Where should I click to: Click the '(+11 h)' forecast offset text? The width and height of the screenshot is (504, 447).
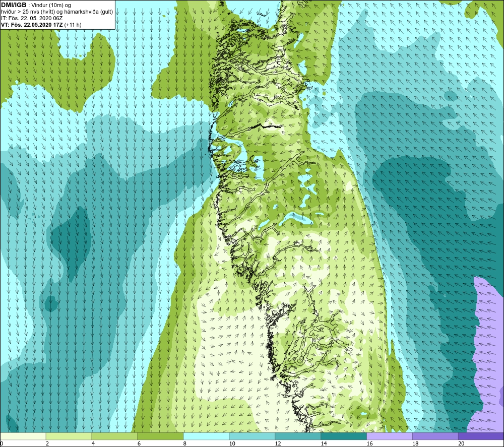tap(73, 25)
